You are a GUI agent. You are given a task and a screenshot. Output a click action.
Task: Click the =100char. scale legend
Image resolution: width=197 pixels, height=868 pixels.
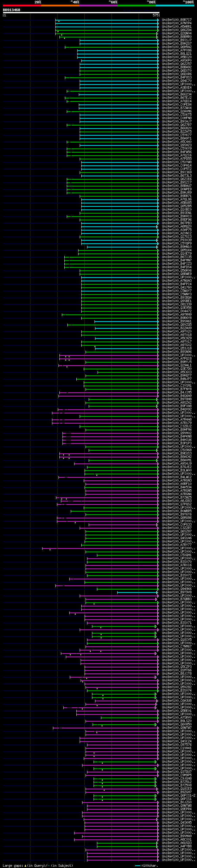[146, 865]
